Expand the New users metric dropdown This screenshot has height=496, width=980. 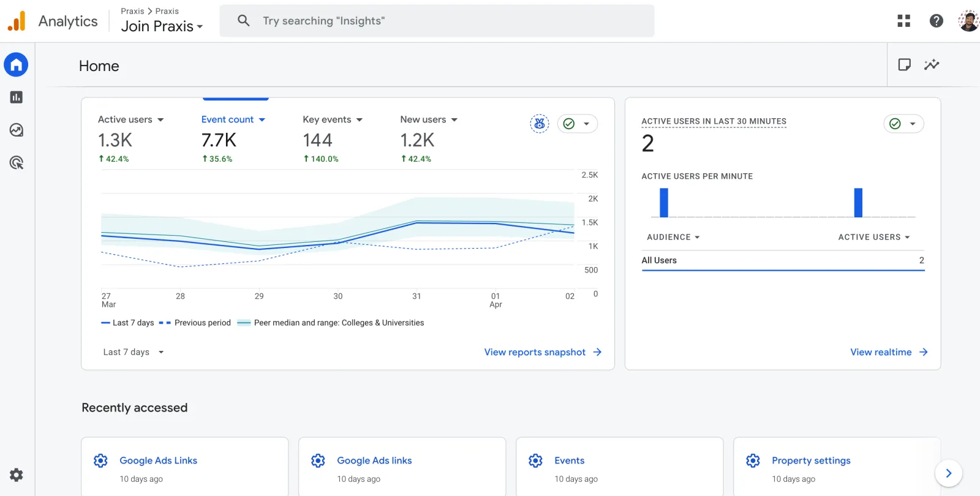click(x=454, y=120)
